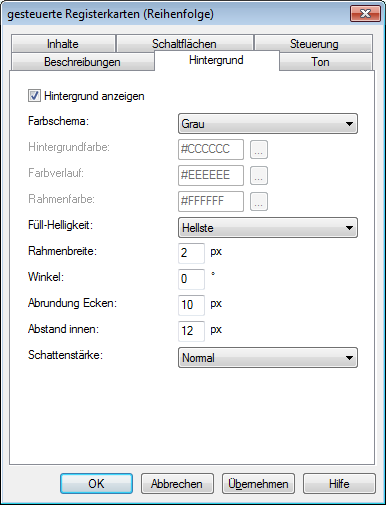Viewport: 386px width, 505px height.
Task: Switch to the Inhalte tab
Action: click(x=63, y=44)
